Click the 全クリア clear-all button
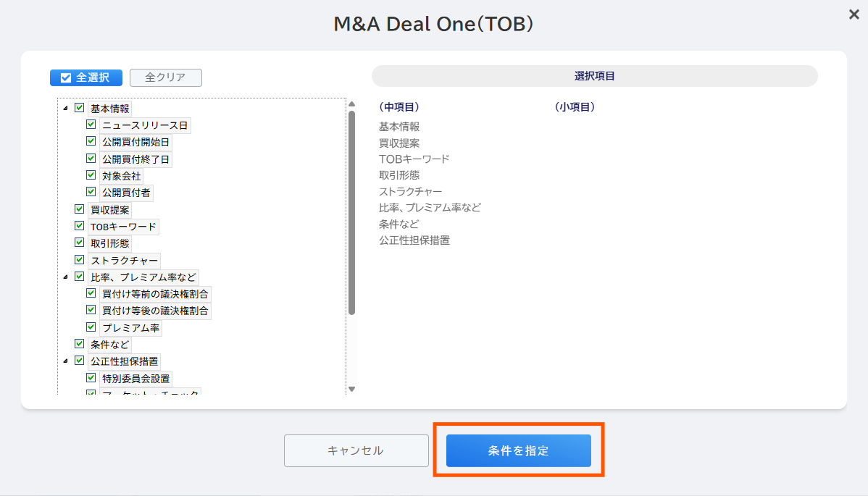This screenshot has height=496, width=868. click(165, 77)
